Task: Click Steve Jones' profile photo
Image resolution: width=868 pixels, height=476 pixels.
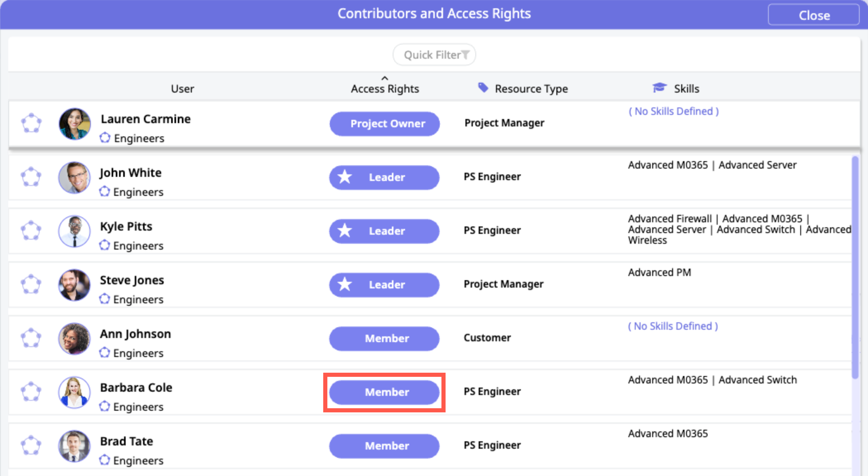Action: [74, 285]
